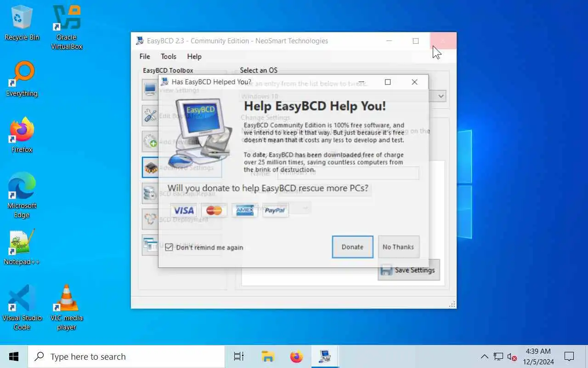588x368 pixels.
Task: Click the EasyBCD computer logo image
Action: pyautogui.click(x=200, y=132)
